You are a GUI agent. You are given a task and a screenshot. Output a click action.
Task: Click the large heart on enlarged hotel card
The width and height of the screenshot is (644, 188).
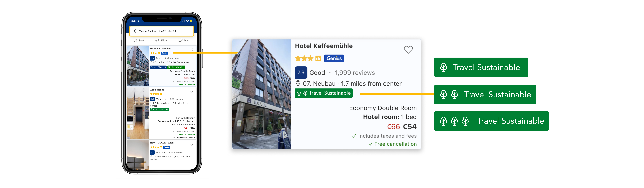tap(408, 50)
